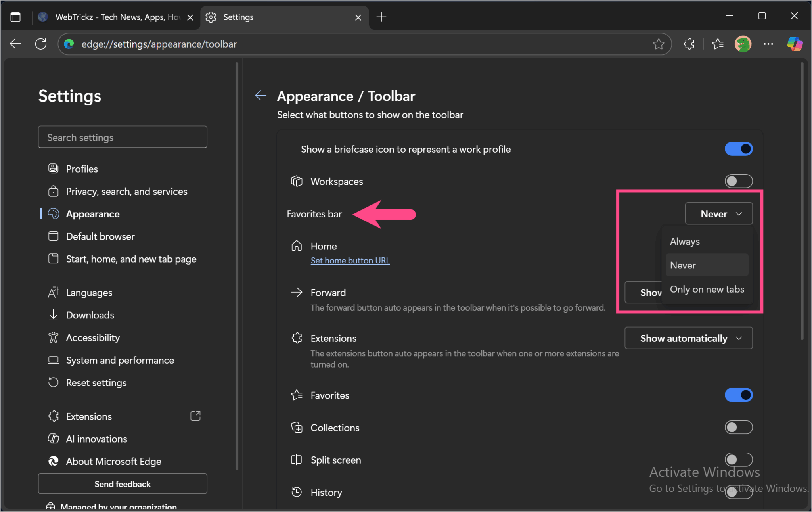
Task: Enable the Workspaces toggle
Action: 738,181
